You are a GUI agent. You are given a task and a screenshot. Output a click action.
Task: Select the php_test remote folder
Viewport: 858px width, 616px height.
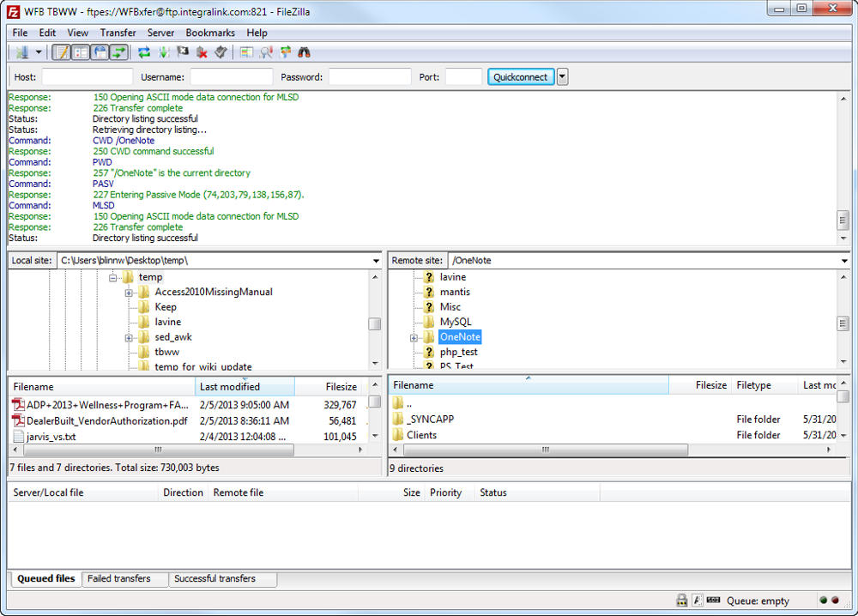458,352
